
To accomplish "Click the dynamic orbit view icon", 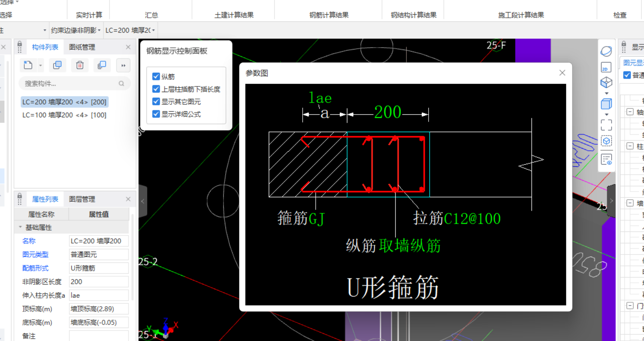I will (x=606, y=51).
